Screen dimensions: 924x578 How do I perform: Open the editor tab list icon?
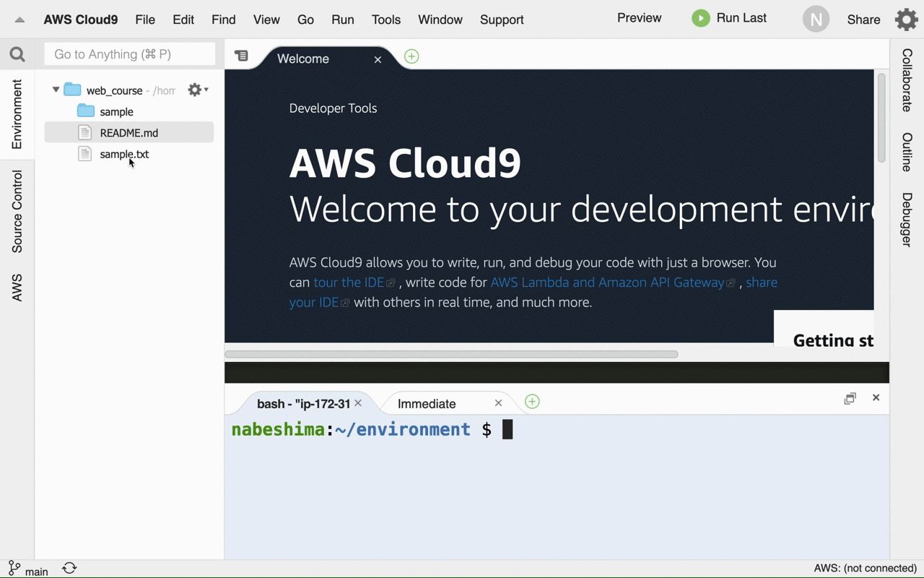coord(242,56)
